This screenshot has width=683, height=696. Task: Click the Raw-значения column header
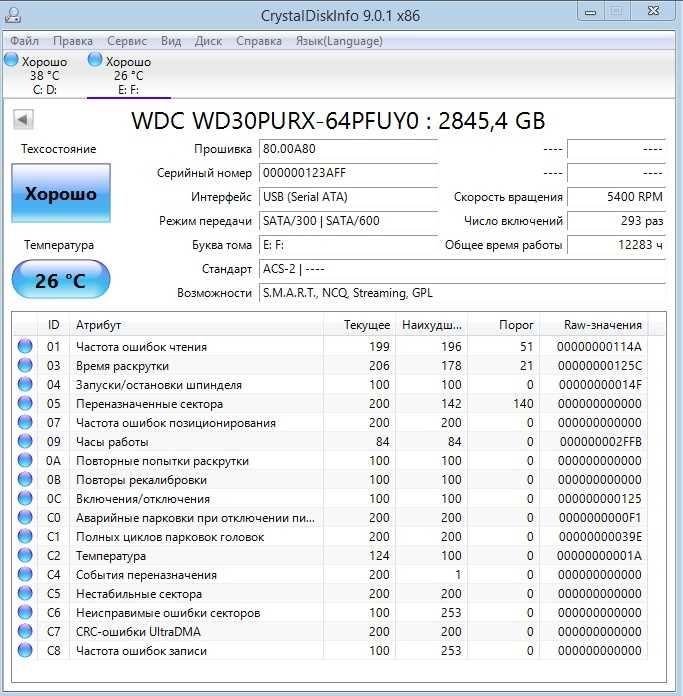594,325
